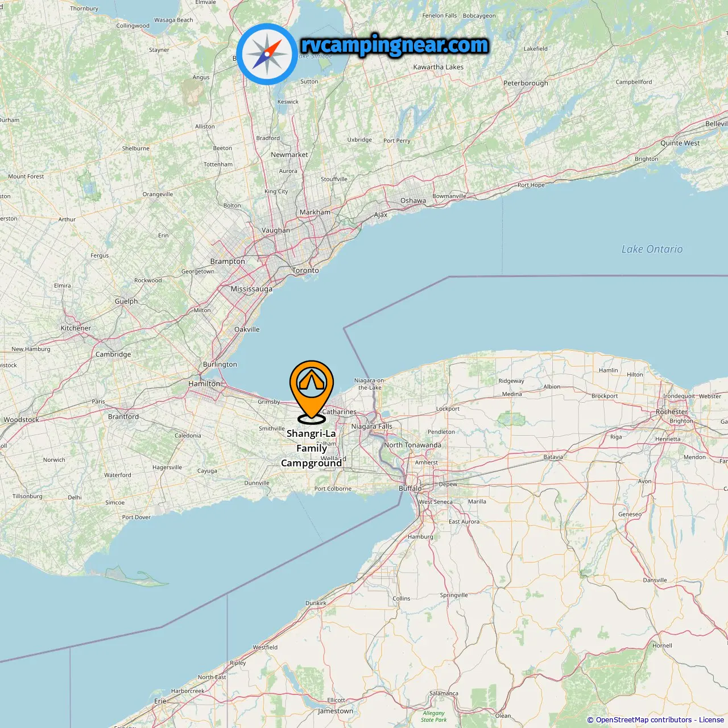Click the Niagara Falls label
Image resolution: width=728 pixels, height=728 pixels.
[x=371, y=427]
